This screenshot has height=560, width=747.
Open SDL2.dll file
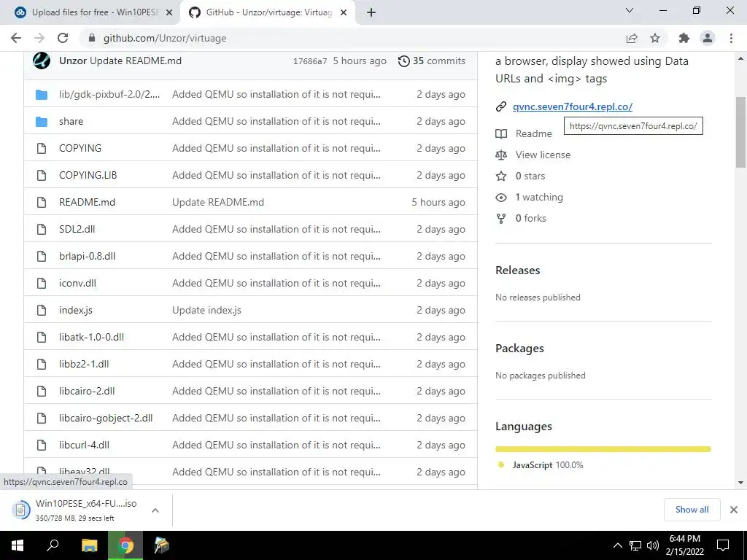point(77,229)
